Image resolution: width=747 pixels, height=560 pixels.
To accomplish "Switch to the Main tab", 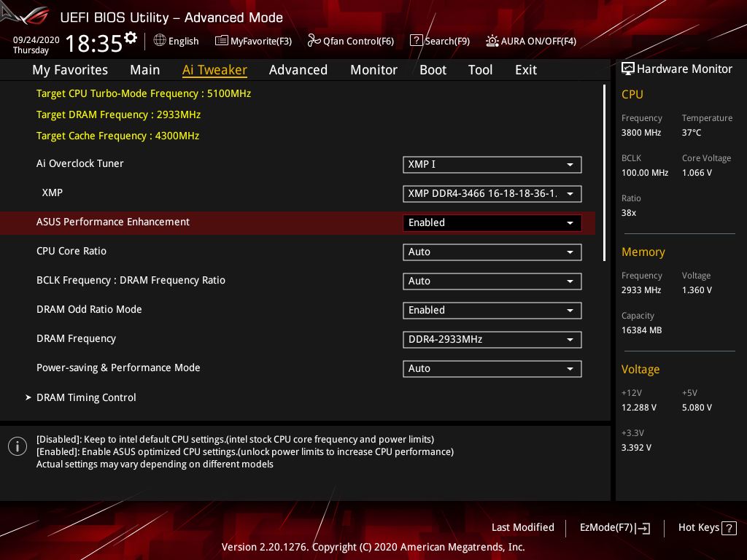I will [145, 70].
